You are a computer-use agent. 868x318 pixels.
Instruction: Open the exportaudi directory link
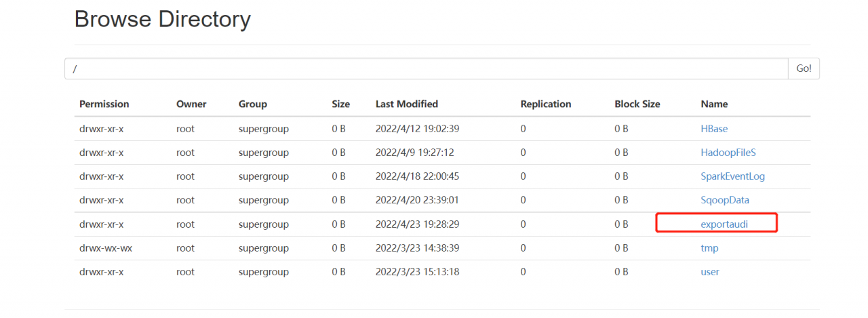(x=724, y=224)
